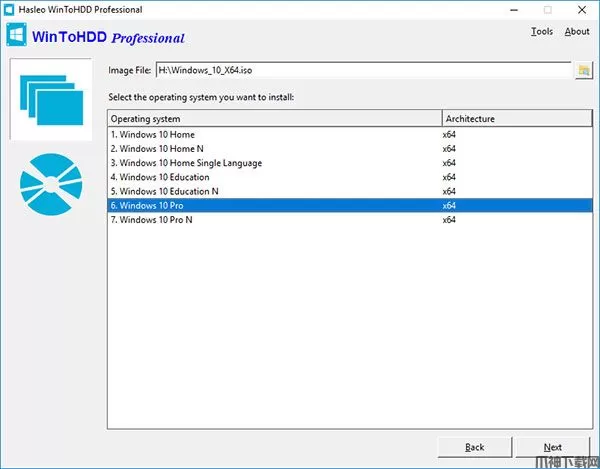The width and height of the screenshot is (600, 469).
Task: Select 4. Windows 10 Education
Action: tap(350, 177)
